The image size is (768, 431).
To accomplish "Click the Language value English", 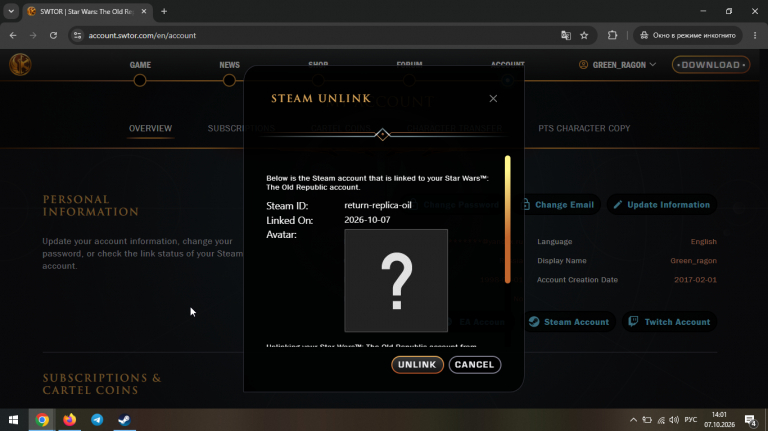I will 703,241.
